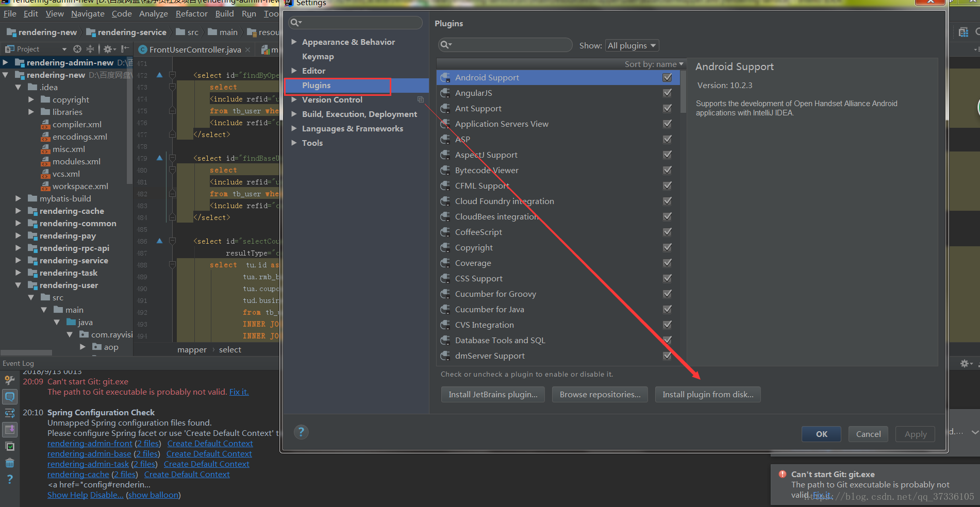
Task: Open the Analyze menu
Action: 154,14
